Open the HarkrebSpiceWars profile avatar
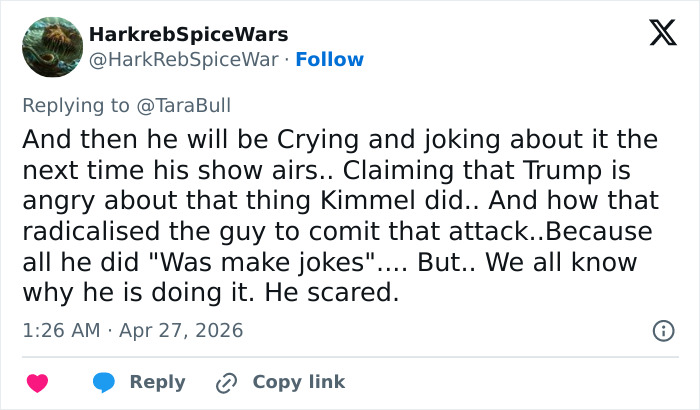This screenshot has width=700, height=410. point(51,46)
